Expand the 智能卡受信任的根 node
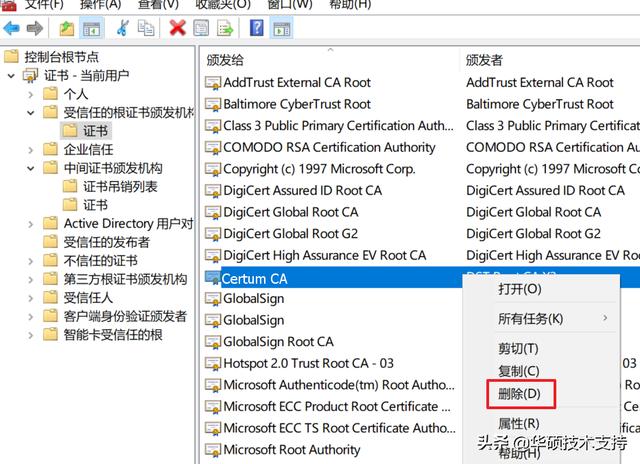This screenshot has width=640, height=464. [x=31, y=335]
